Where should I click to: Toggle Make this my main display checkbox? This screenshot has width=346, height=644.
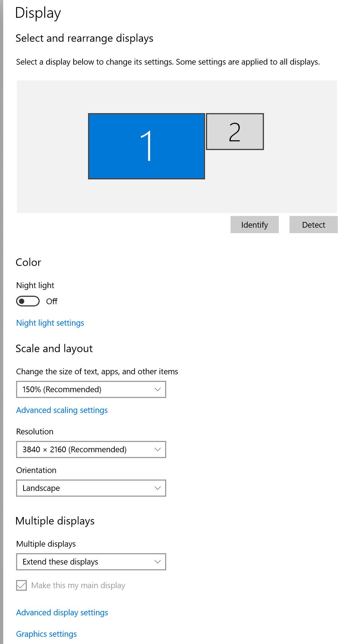pos(21,585)
